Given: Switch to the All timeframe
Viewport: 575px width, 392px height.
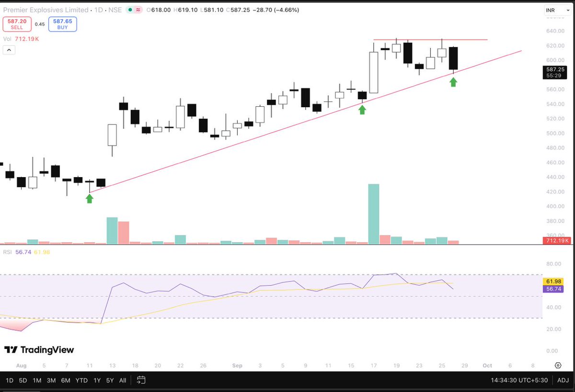Looking at the screenshot, I should 123,379.
